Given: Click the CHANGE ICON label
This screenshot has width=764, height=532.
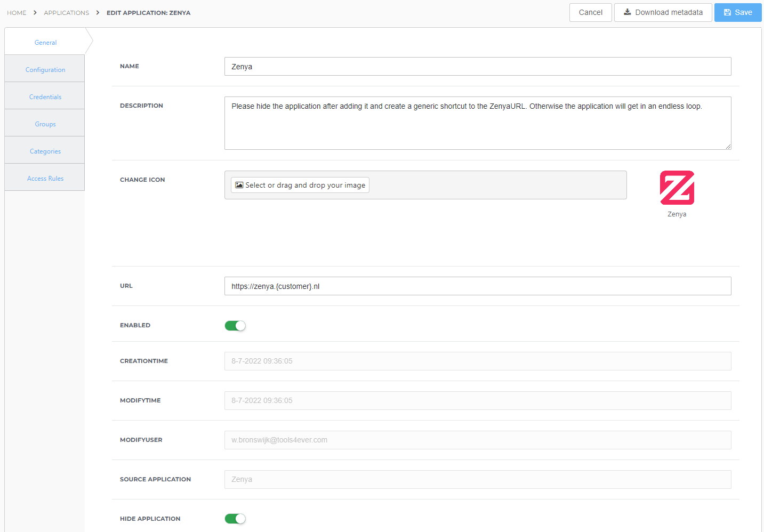Looking at the screenshot, I should click(x=142, y=180).
